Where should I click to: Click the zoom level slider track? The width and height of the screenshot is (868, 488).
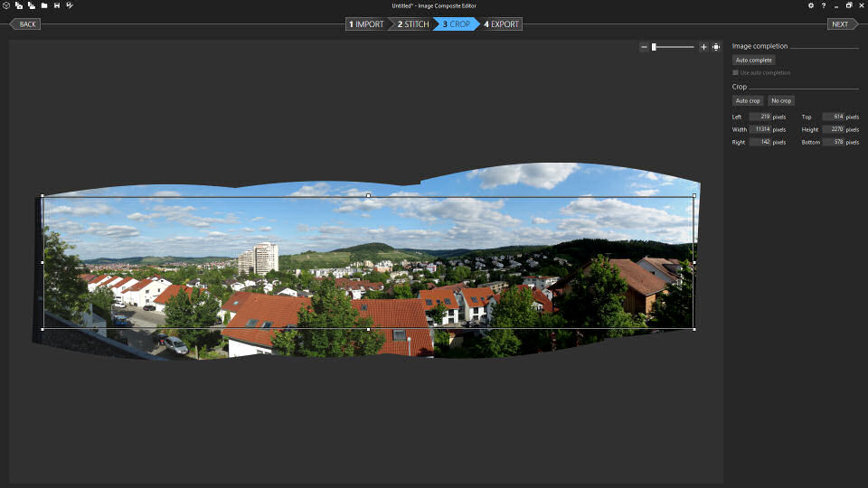click(674, 47)
